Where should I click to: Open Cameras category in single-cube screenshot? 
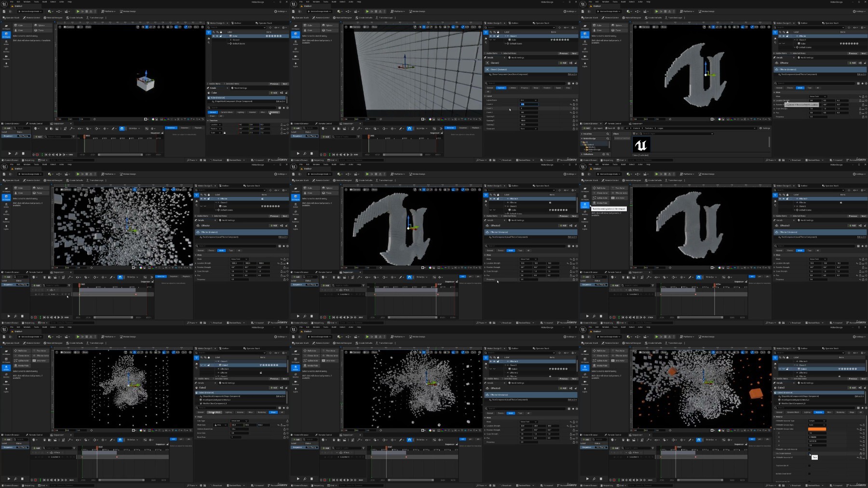coord(6,57)
